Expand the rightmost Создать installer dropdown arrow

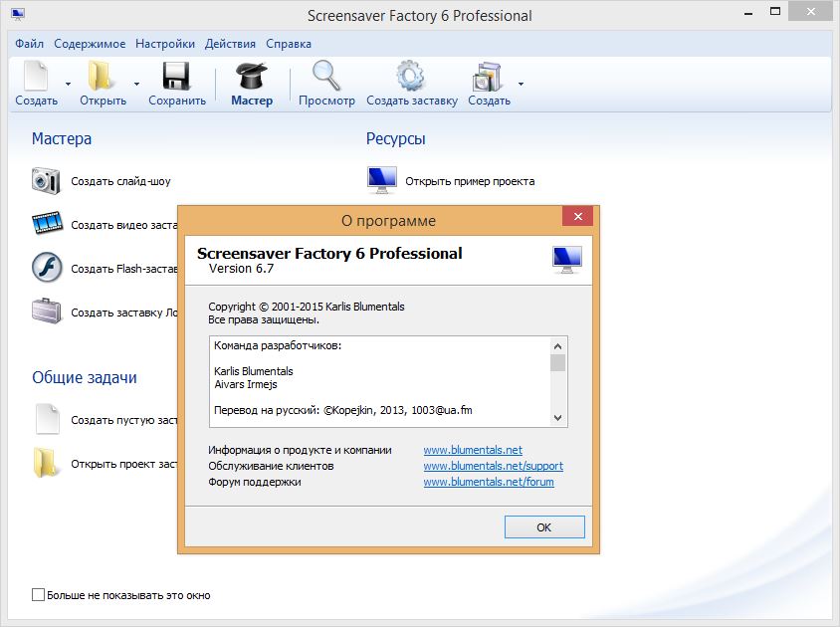[521, 84]
